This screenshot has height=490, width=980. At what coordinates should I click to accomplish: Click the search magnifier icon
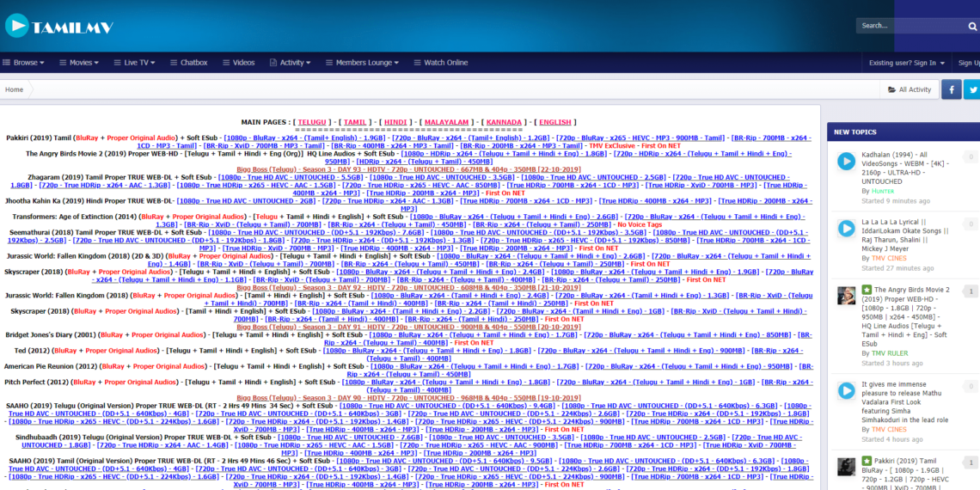pyautogui.click(x=972, y=26)
